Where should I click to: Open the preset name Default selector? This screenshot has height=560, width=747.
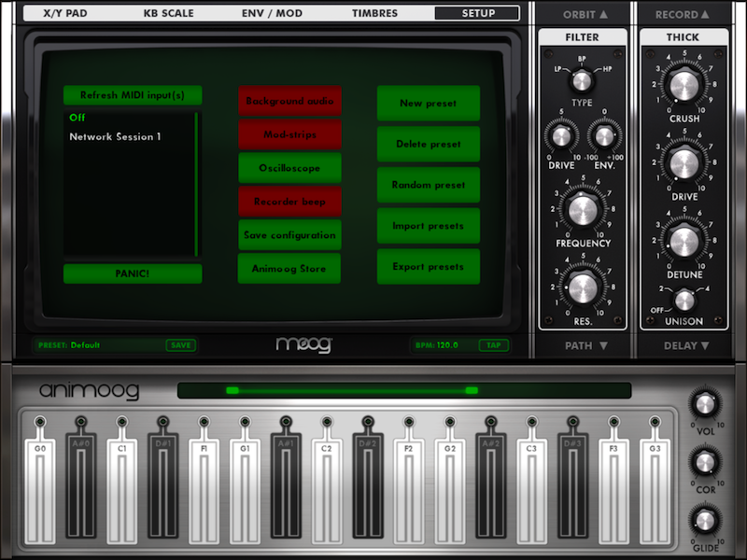click(x=85, y=345)
